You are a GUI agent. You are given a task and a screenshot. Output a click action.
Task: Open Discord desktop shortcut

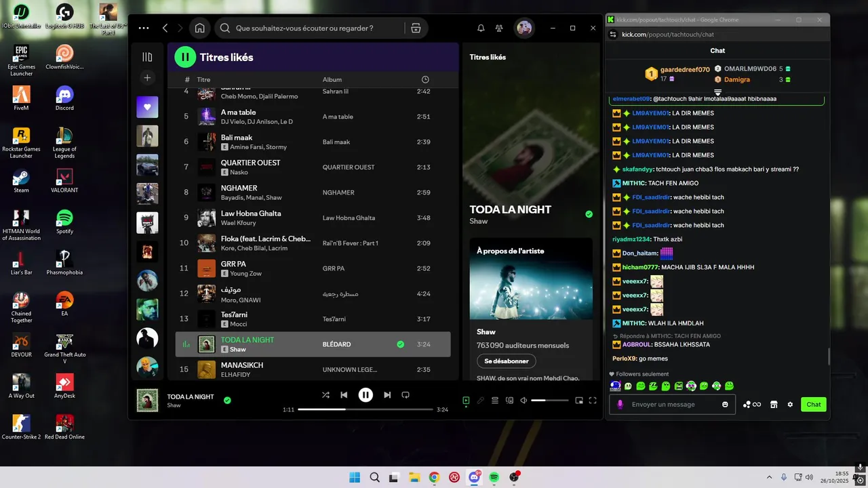(x=64, y=98)
